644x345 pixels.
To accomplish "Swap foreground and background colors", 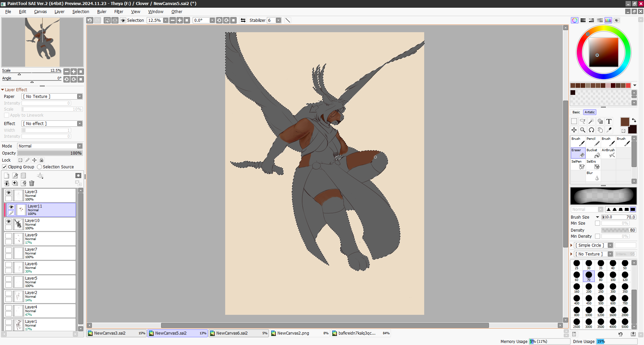I will [x=634, y=120].
